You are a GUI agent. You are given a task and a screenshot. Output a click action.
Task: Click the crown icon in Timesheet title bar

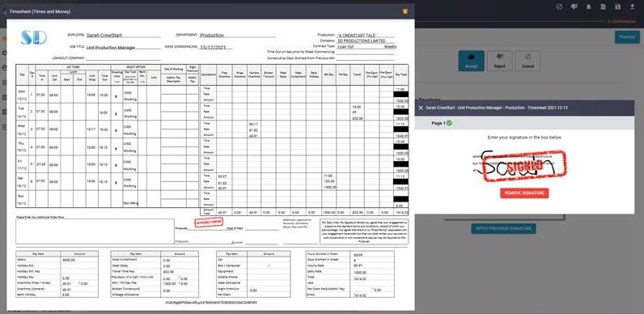[405, 11]
